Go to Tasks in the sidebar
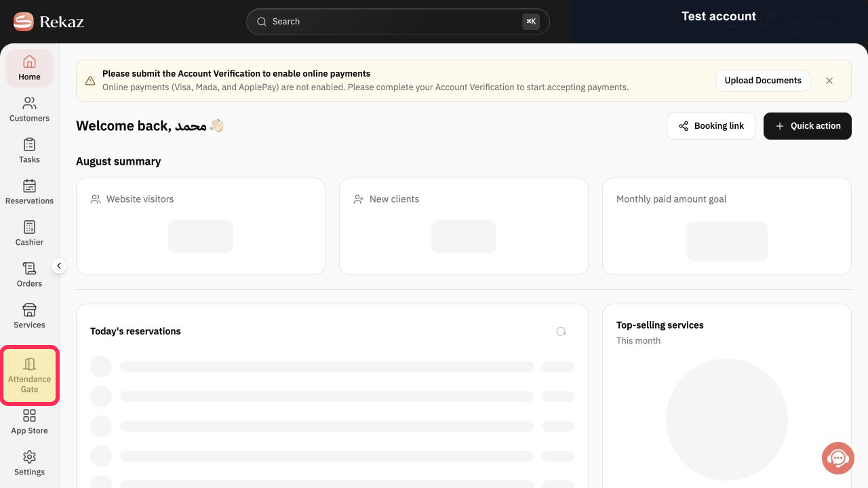The image size is (868, 488). [x=29, y=150]
